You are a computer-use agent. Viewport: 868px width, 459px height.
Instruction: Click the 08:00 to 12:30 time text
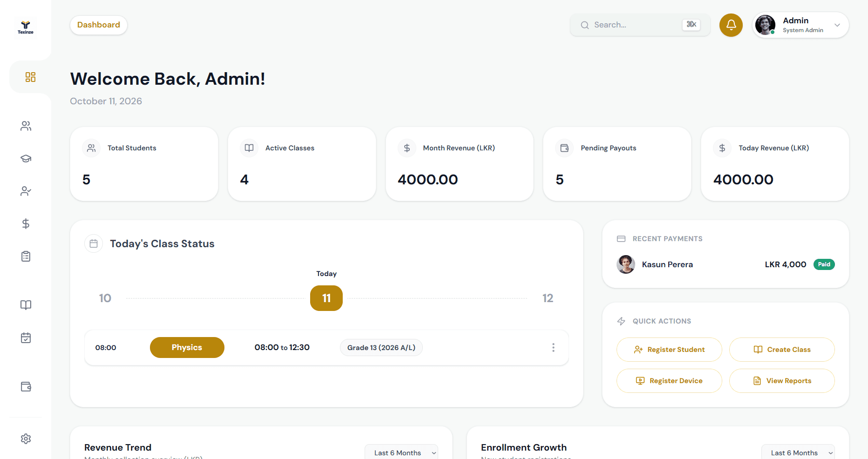coord(282,348)
